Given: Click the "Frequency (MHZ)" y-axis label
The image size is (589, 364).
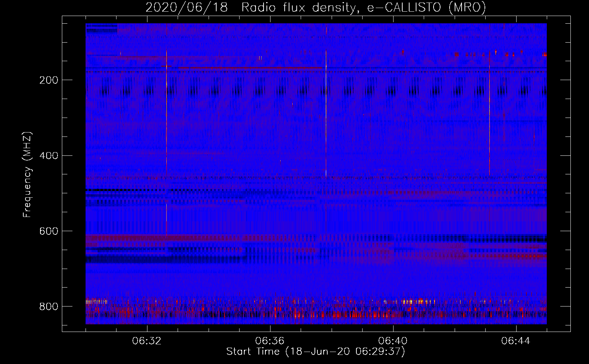Looking at the screenshot, I should click(27, 174).
